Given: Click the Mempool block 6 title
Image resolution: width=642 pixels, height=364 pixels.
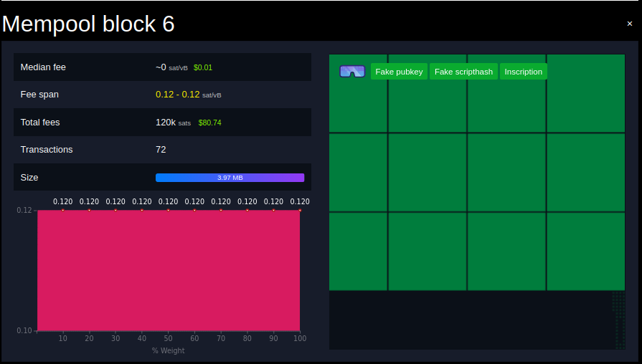Looking at the screenshot, I should coord(88,24).
